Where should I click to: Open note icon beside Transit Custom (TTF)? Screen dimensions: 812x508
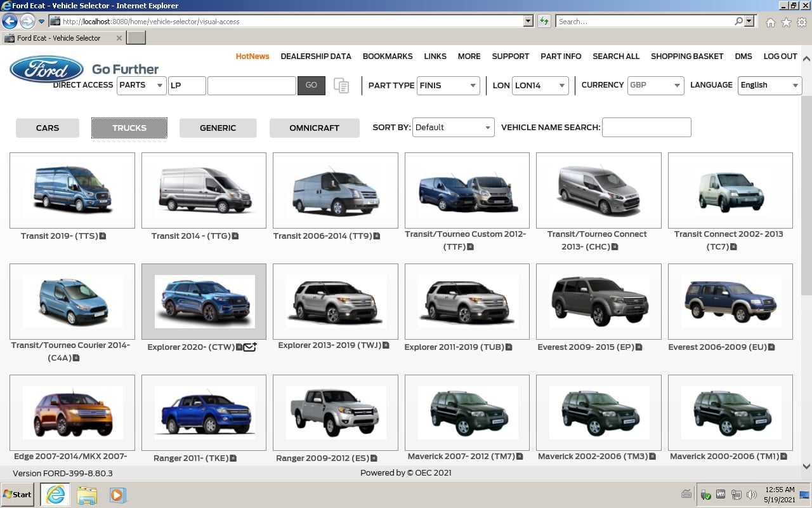[471, 247]
